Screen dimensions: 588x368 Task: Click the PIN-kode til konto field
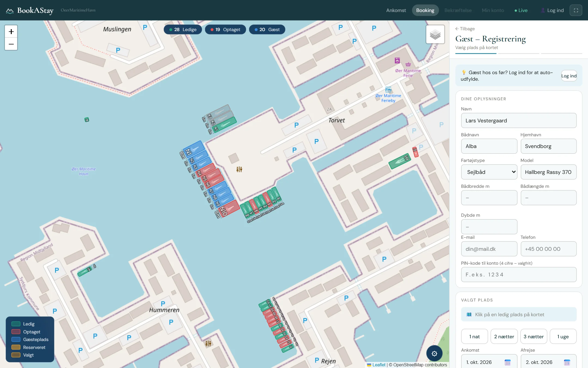pyautogui.click(x=519, y=275)
